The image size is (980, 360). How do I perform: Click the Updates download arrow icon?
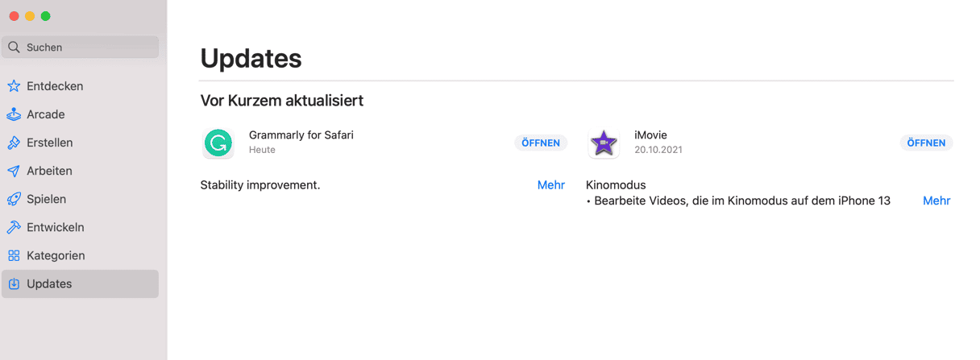[x=14, y=283]
